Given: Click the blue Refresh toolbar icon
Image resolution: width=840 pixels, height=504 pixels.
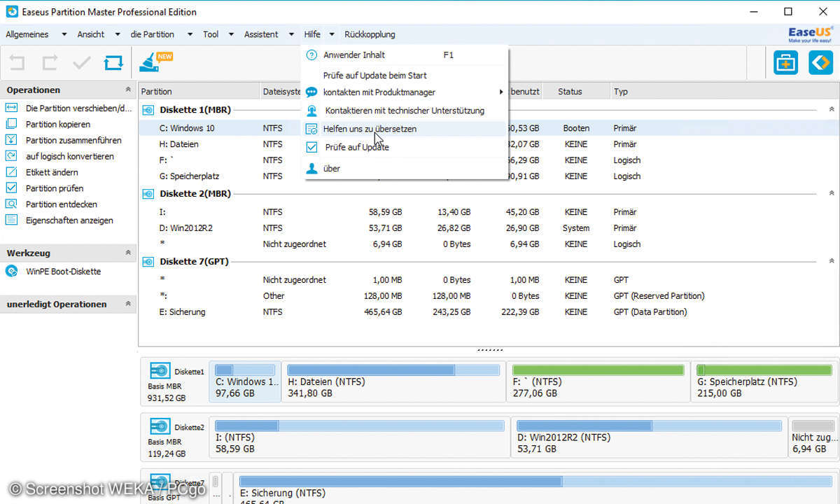Looking at the screenshot, I should (113, 63).
